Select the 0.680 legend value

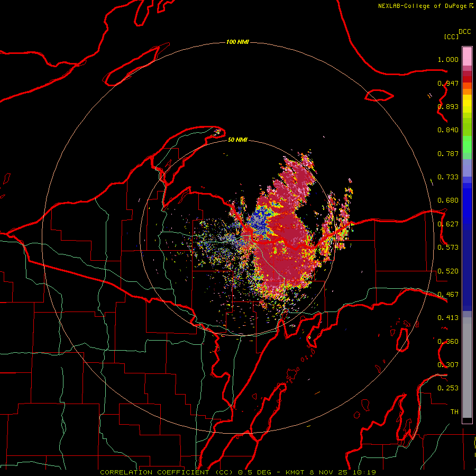coord(448,200)
